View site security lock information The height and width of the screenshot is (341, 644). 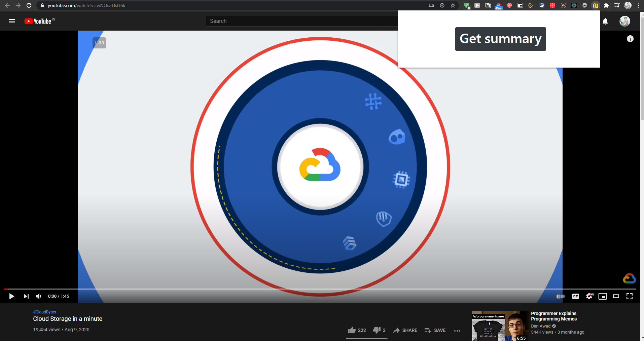(42, 5)
